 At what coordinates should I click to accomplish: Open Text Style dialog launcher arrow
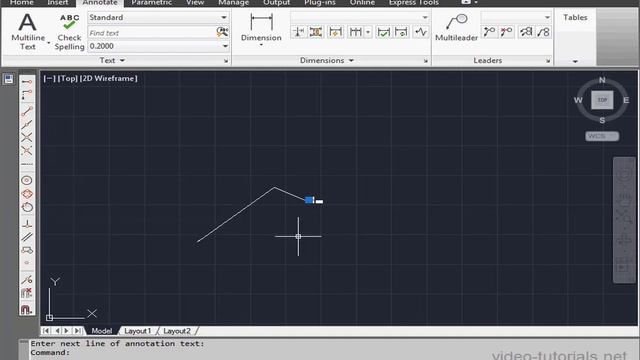[x=226, y=61]
